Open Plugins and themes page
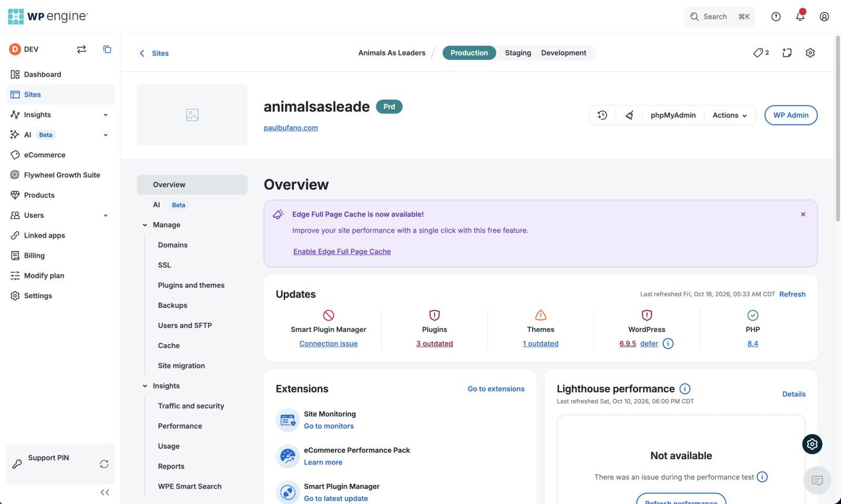This screenshot has height=504, width=841. click(x=191, y=285)
